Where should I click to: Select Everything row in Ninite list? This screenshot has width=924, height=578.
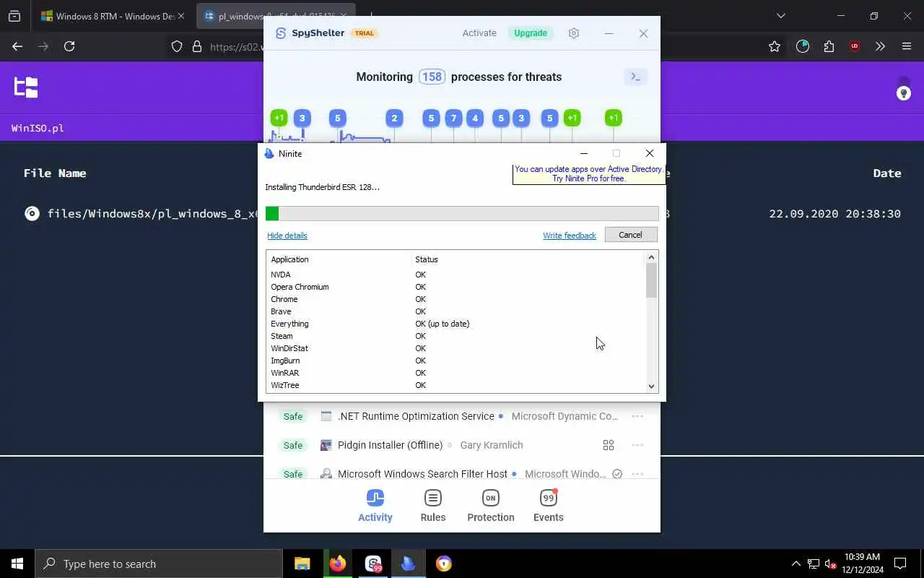456,324
